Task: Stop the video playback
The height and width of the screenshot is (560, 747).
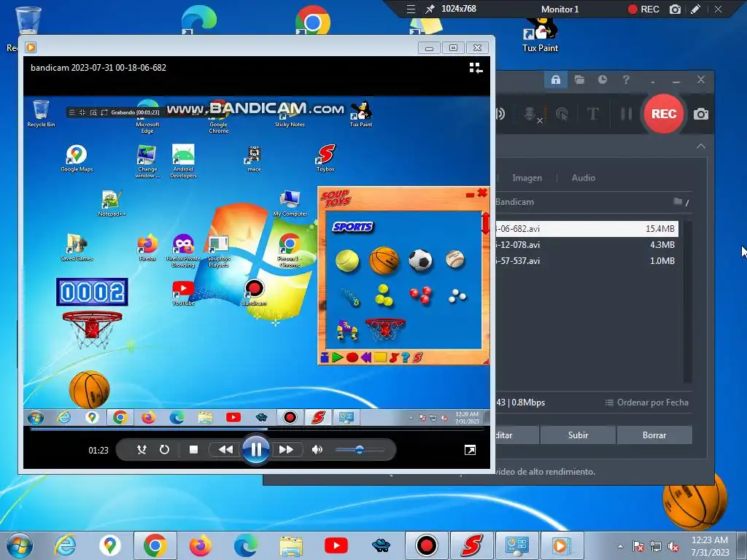Action: coord(193,449)
